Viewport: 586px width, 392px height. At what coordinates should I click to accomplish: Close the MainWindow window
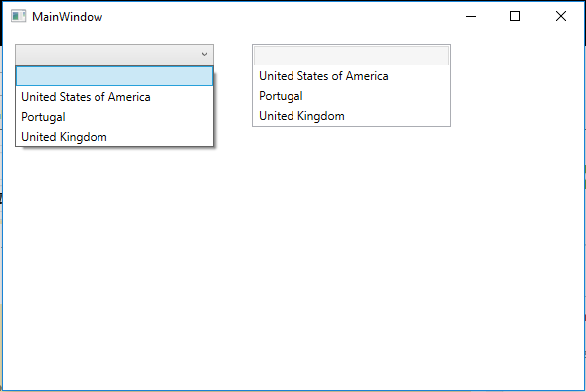561,16
